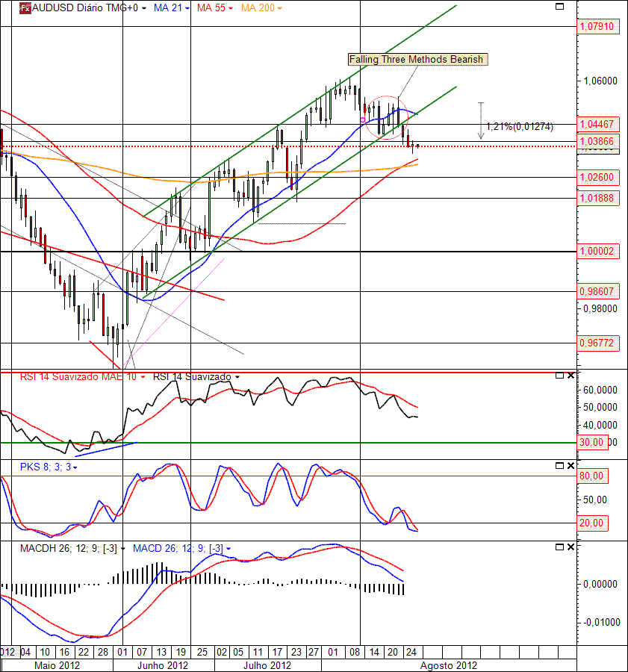Click the 28 date tick on time axis
Image resolution: width=628 pixels, height=672 pixels.
click(103, 653)
